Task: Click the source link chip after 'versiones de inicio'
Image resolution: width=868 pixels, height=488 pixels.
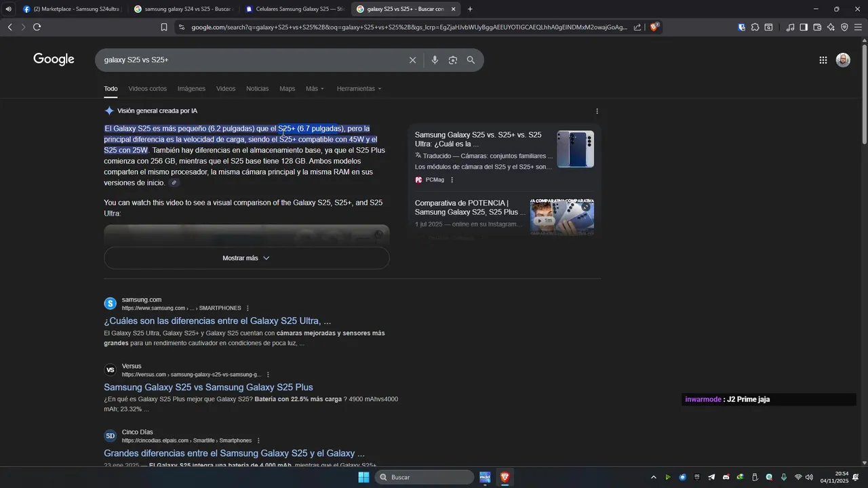Action: 174,183
